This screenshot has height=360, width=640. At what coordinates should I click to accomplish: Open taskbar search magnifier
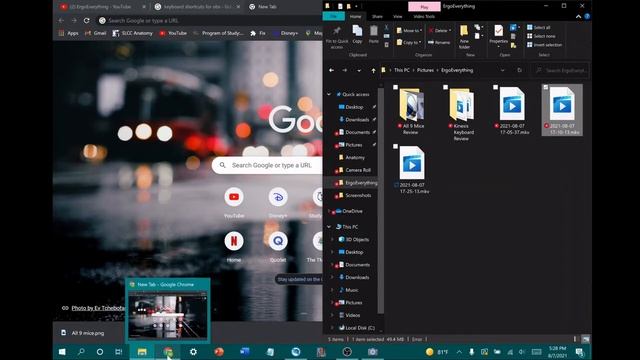81,352
